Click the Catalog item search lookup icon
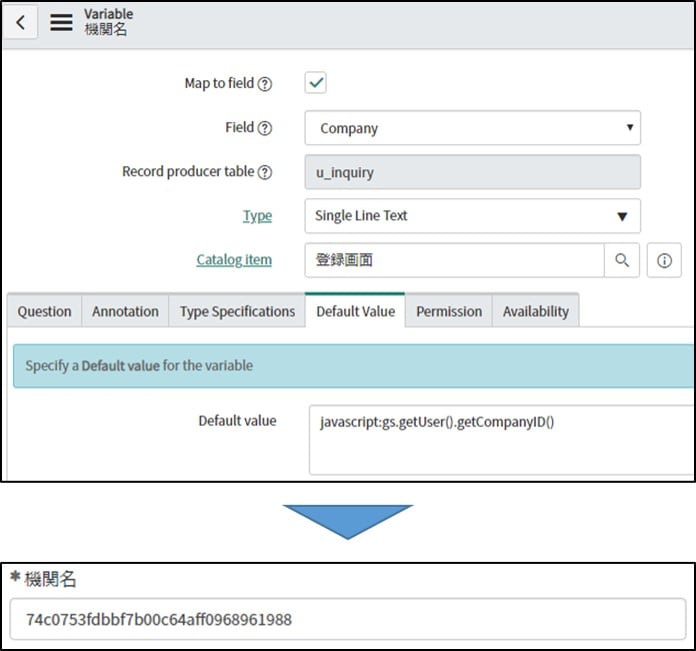The width and height of the screenshot is (696, 651). 622,260
